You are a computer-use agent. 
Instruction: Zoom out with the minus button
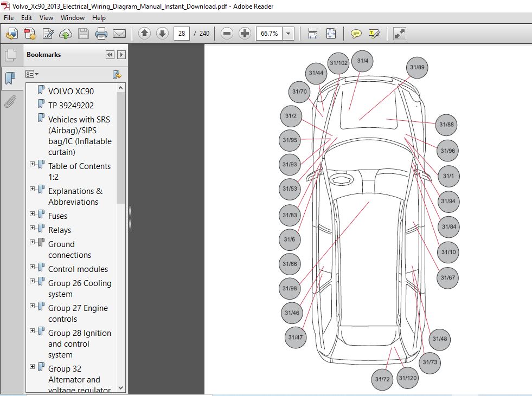pos(227,33)
